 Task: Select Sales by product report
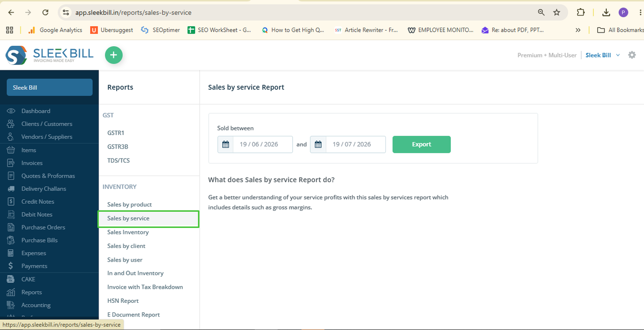129,204
